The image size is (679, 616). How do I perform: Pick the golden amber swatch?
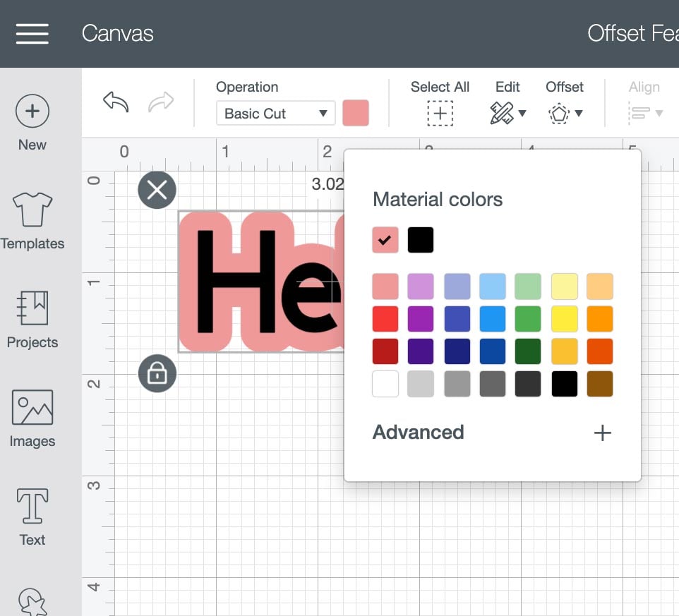click(x=565, y=351)
